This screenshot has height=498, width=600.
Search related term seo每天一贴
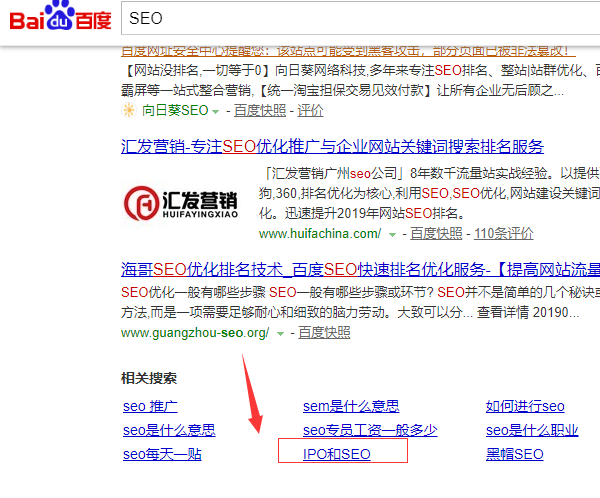(x=162, y=454)
